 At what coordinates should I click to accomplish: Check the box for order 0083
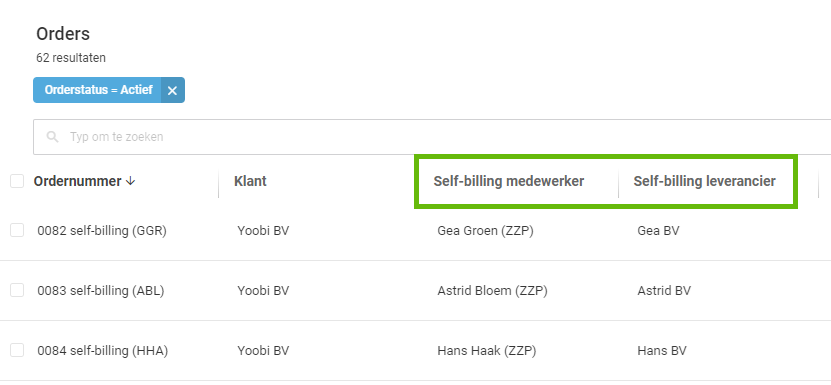coord(17,290)
